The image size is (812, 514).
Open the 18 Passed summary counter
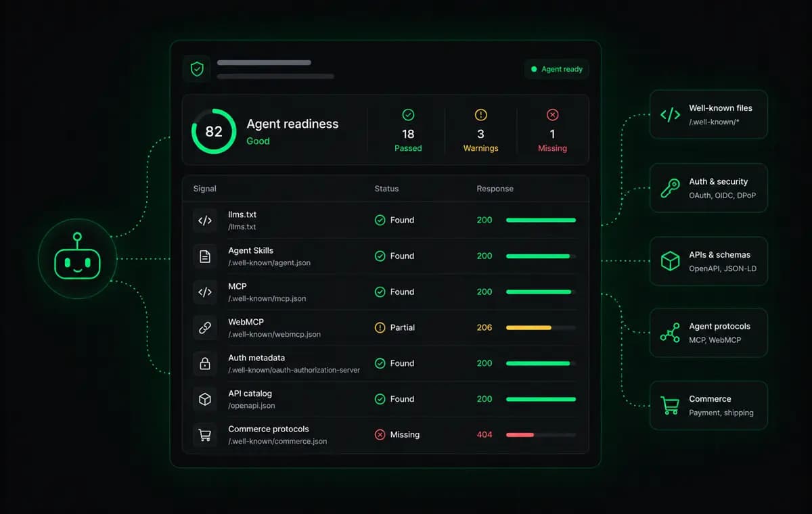(x=408, y=131)
